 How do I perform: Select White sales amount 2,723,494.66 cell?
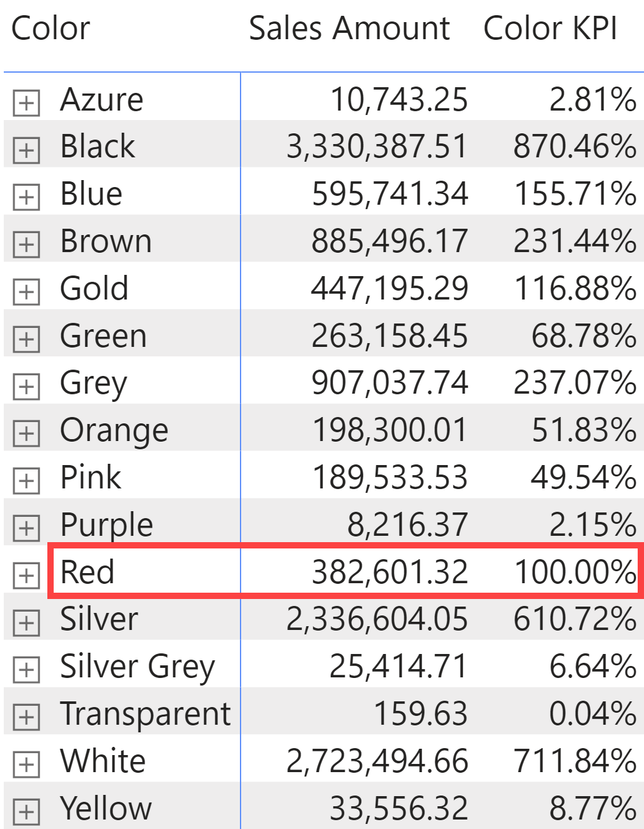(377, 761)
